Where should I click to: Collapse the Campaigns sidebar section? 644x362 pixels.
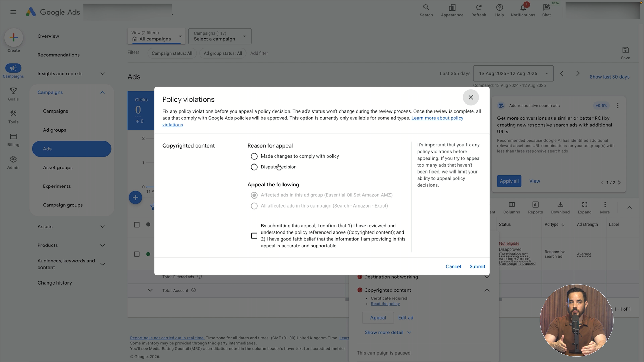coord(103,92)
